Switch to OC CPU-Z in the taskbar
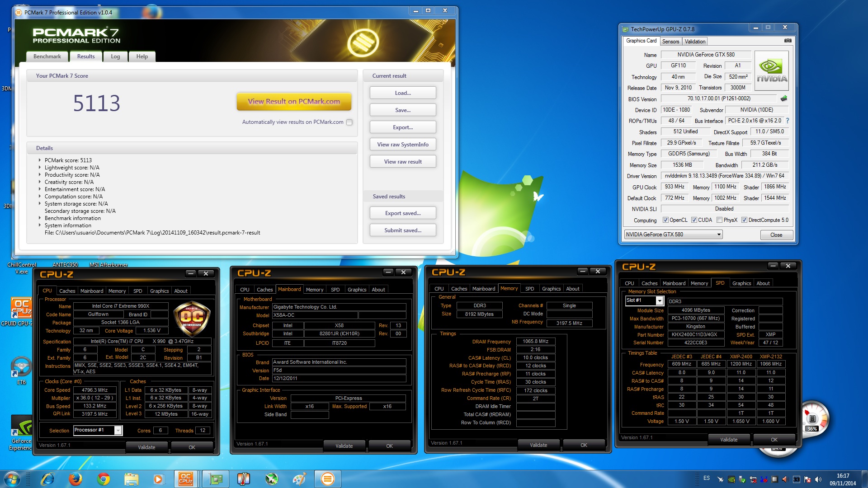Screen dimensions: 868x488 186,479
